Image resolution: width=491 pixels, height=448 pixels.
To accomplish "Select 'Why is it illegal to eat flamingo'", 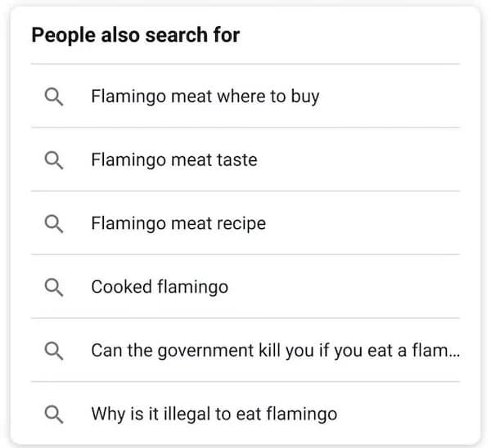I will pyautogui.click(x=214, y=414).
